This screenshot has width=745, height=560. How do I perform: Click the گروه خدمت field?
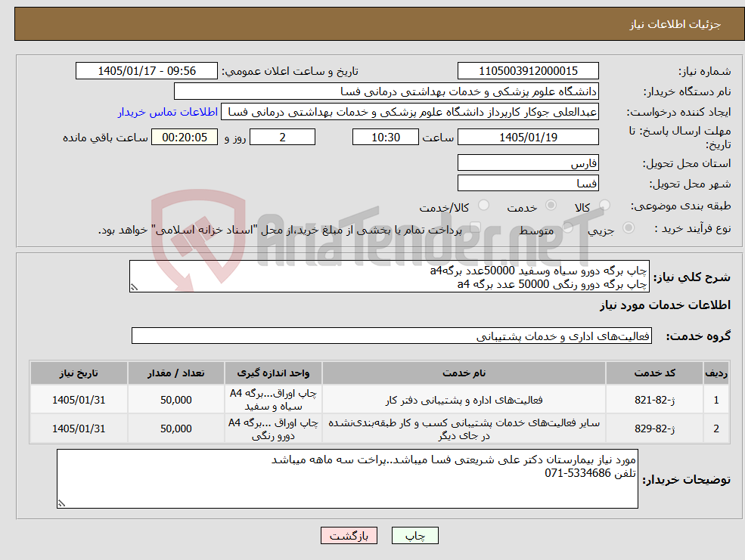pyautogui.click(x=392, y=336)
